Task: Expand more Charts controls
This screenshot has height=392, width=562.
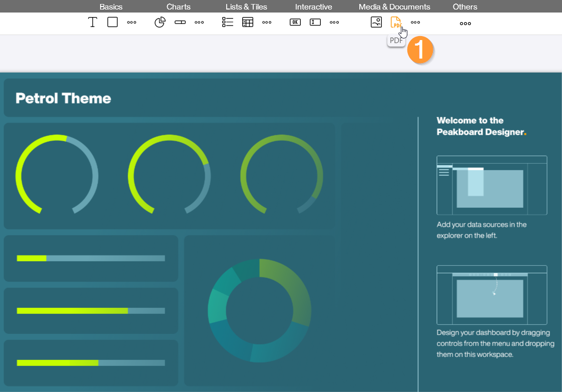Action: click(199, 23)
